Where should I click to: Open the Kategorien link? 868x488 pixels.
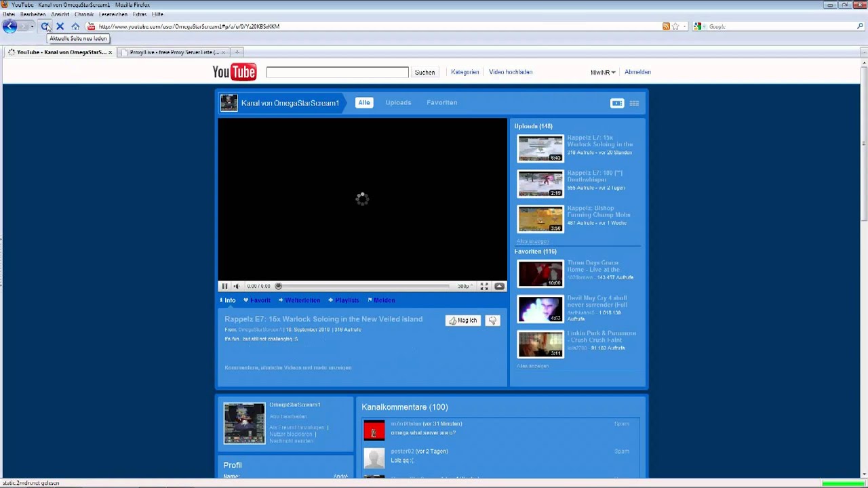(x=465, y=72)
